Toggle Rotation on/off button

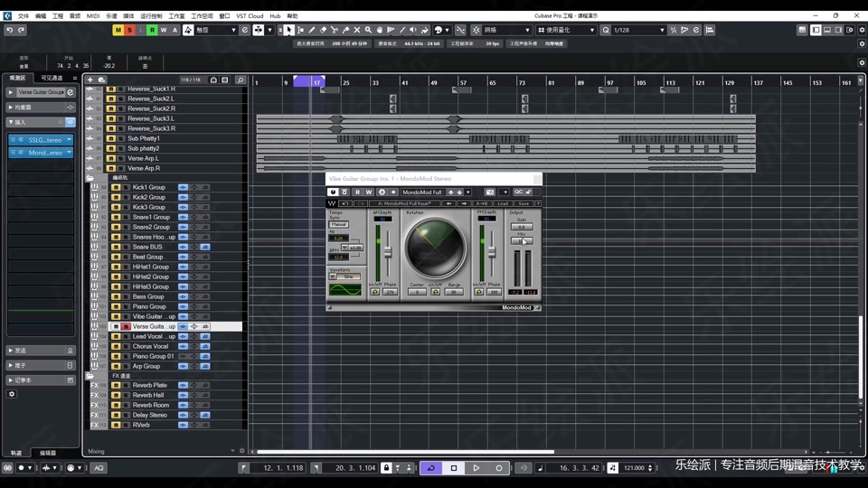click(x=436, y=292)
